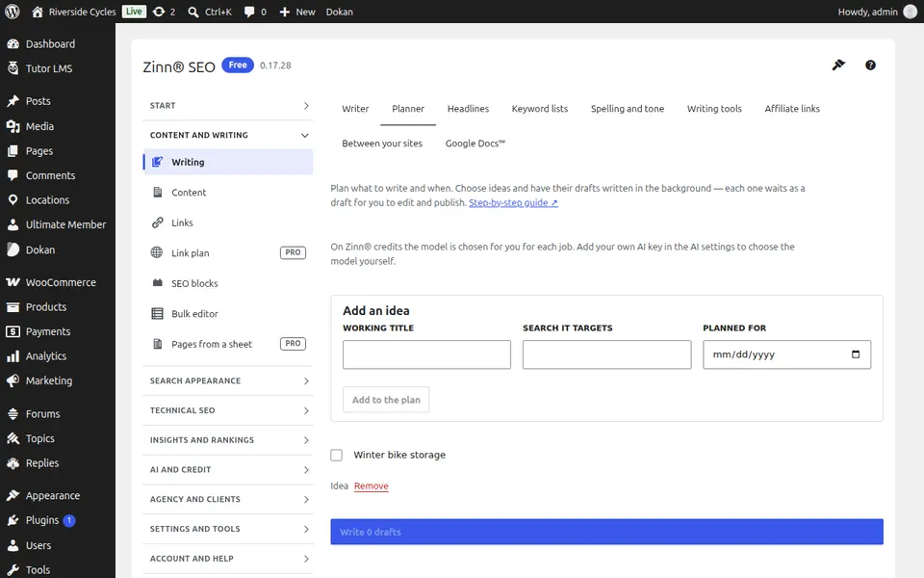Open Marketing in the sidebar

58,381
